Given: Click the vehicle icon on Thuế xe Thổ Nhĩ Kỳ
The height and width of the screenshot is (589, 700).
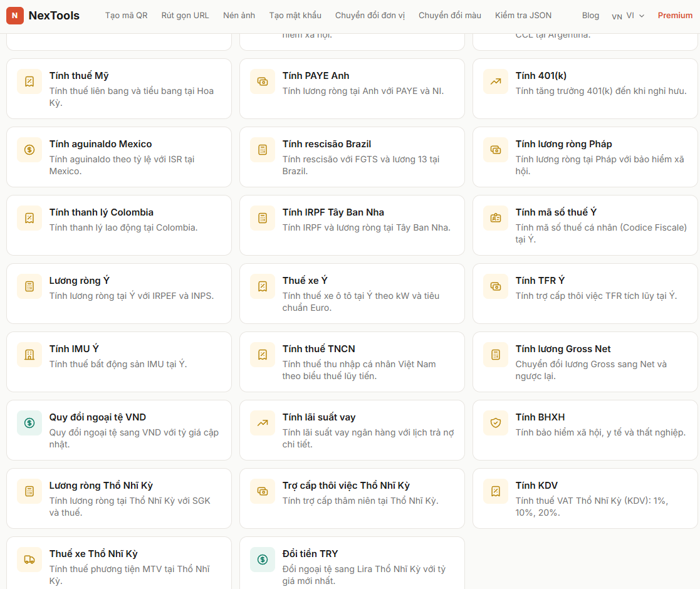Looking at the screenshot, I should (29, 560).
